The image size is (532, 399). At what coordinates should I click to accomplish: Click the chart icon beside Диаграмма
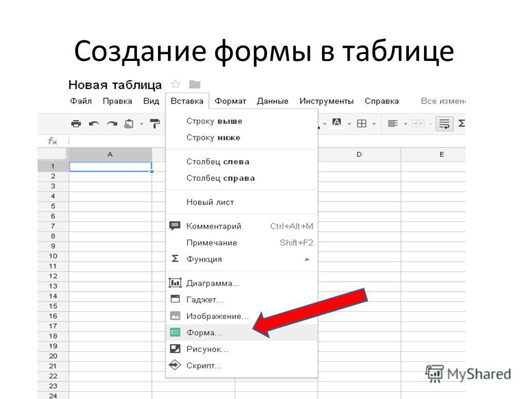click(175, 283)
